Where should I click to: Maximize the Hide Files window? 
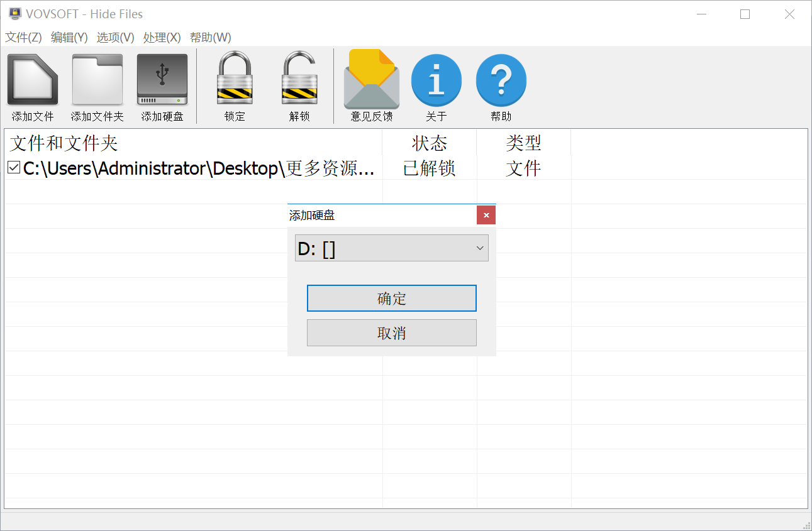click(745, 14)
